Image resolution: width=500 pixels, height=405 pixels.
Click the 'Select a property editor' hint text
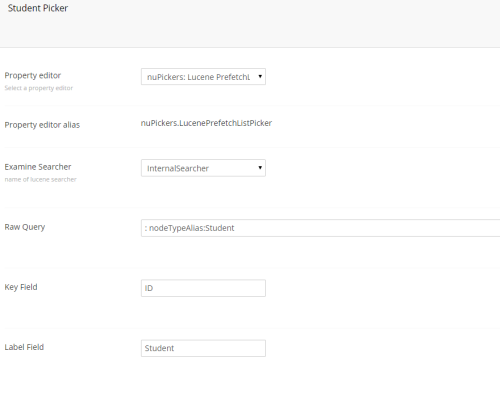coord(39,88)
